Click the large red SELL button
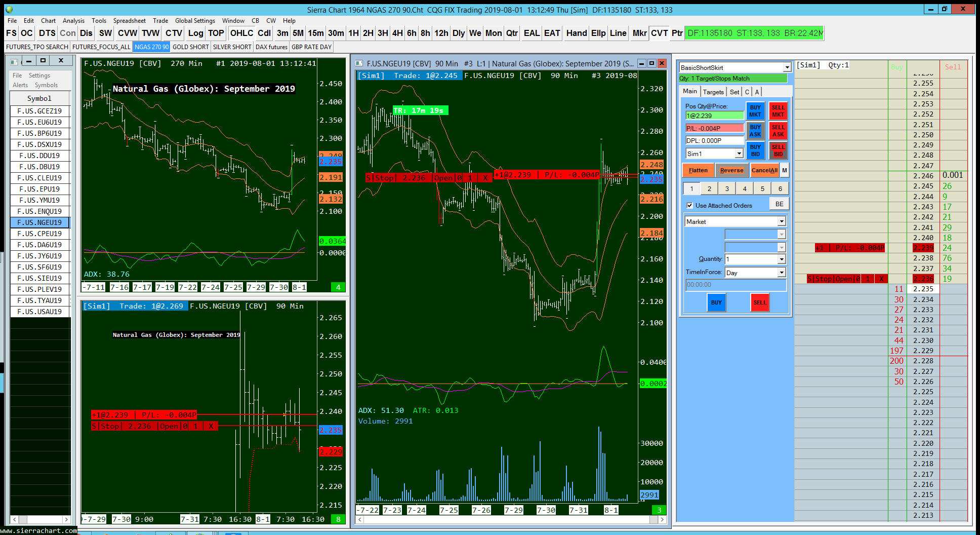This screenshot has height=535, width=980. [760, 302]
